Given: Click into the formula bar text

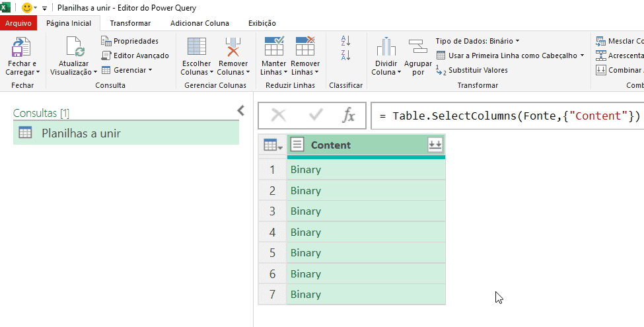Looking at the screenshot, I should pyautogui.click(x=510, y=116).
